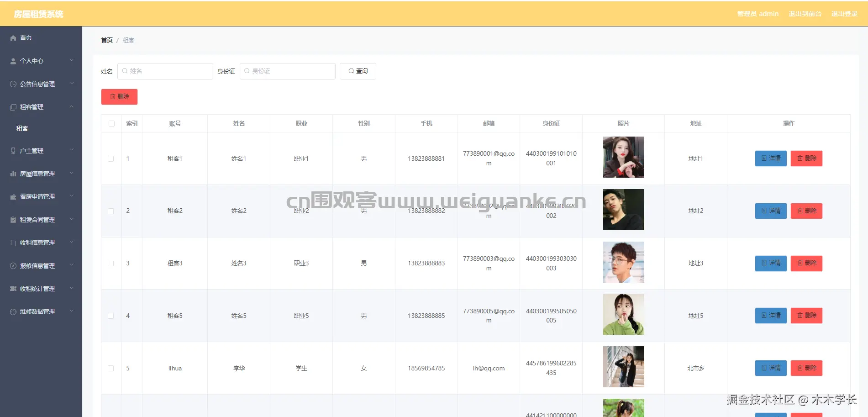Click the crop icon beside 收租信息管理
Screen dimensions: 868x417
pos(13,243)
